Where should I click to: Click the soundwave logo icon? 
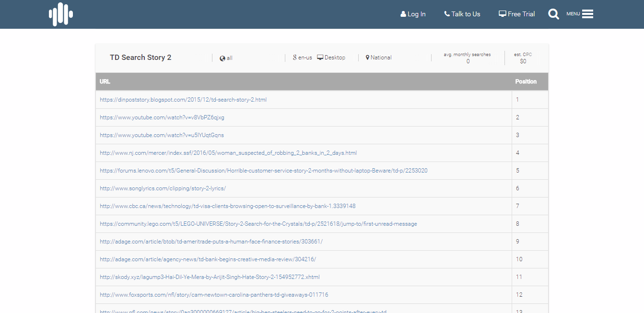(61, 14)
